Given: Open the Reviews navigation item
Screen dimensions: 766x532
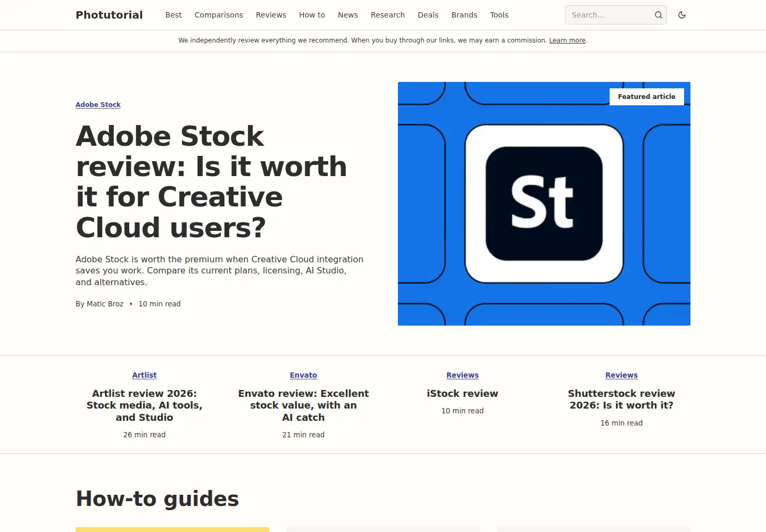Looking at the screenshot, I should tap(271, 15).
